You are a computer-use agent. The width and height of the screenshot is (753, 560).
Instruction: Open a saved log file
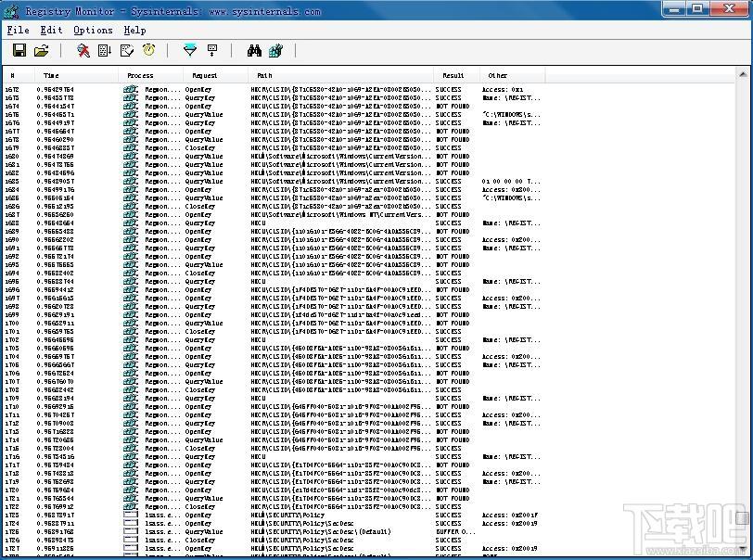[42, 50]
